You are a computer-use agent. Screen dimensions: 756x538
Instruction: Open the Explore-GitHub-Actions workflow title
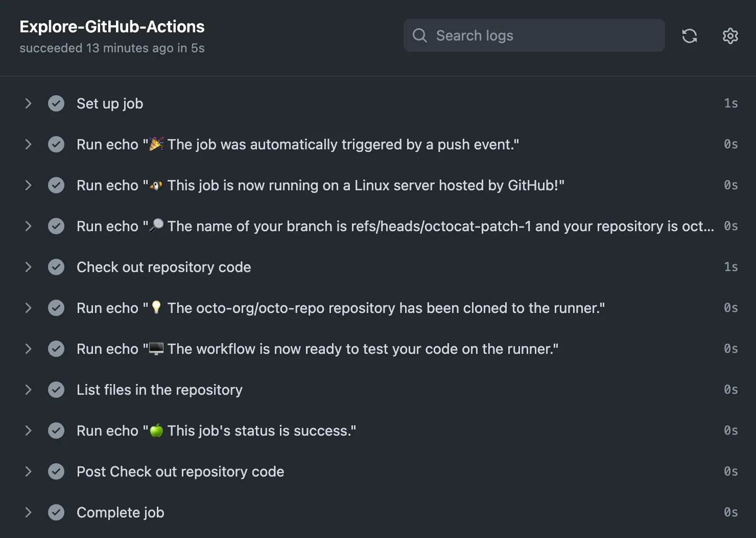coord(112,26)
